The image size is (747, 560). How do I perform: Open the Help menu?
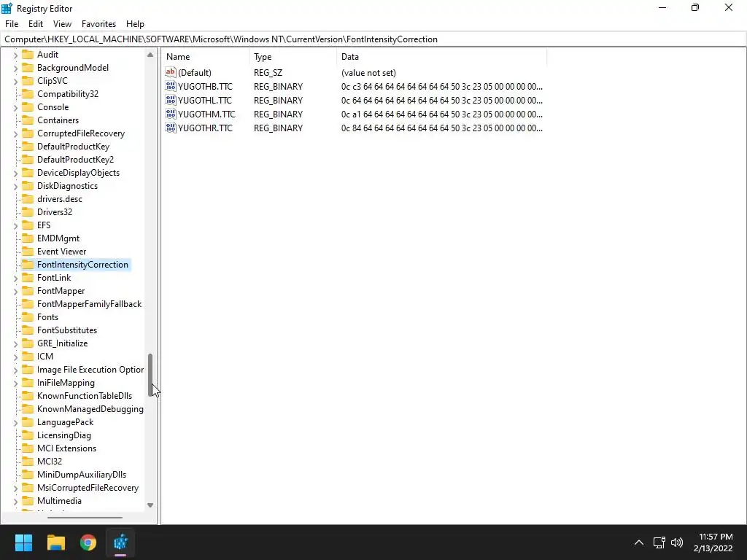[135, 24]
